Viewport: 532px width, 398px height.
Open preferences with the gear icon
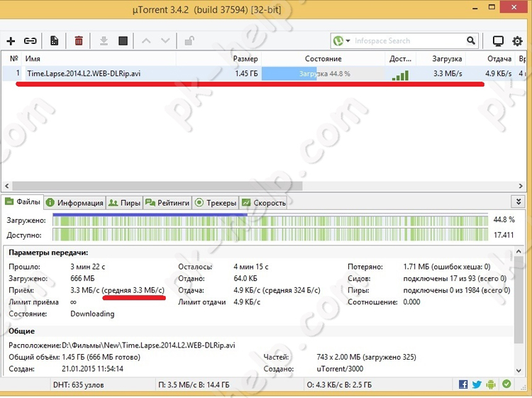(x=517, y=41)
